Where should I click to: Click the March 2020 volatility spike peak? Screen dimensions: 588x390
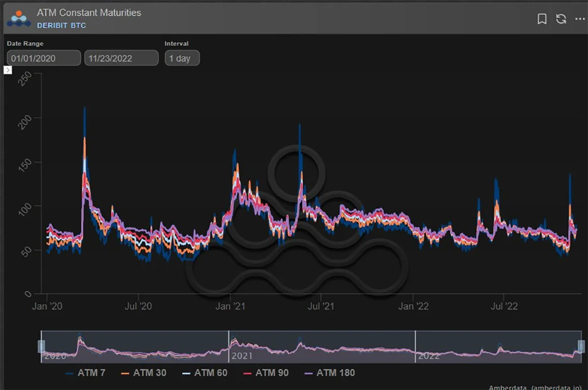pos(84,109)
